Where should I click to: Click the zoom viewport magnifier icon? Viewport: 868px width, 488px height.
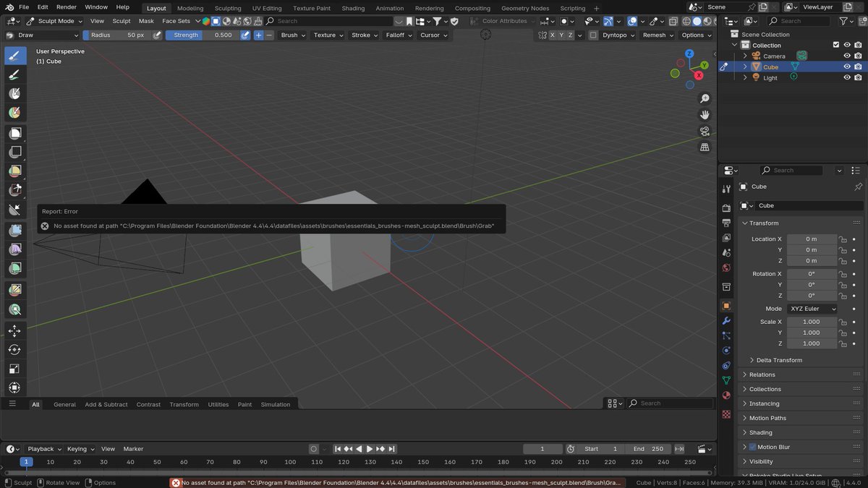click(x=705, y=99)
